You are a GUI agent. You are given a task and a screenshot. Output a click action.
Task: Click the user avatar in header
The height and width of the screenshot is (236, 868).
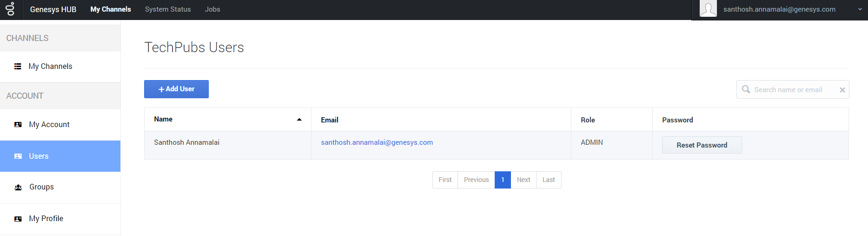coord(708,9)
